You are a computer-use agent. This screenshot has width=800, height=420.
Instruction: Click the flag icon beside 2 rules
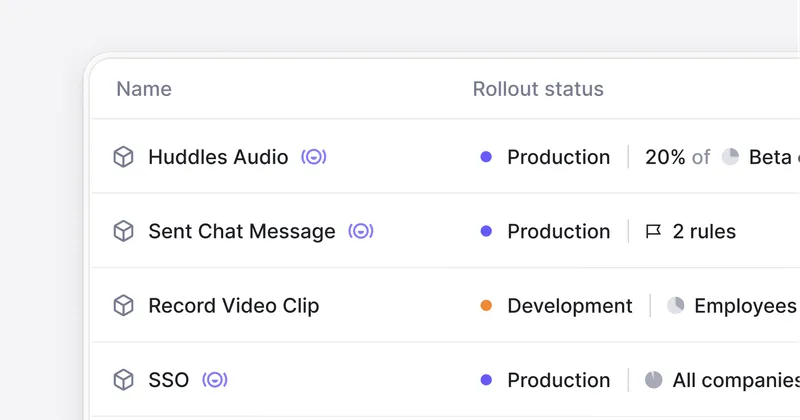click(x=653, y=231)
